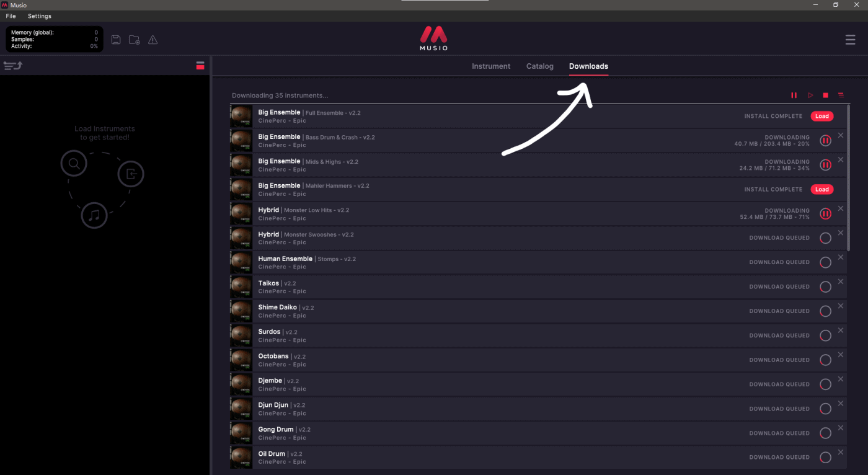This screenshot has width=868, height=475.
Task: Click the red collapse icon in the left panel header
Action: (x=200, y=65)
